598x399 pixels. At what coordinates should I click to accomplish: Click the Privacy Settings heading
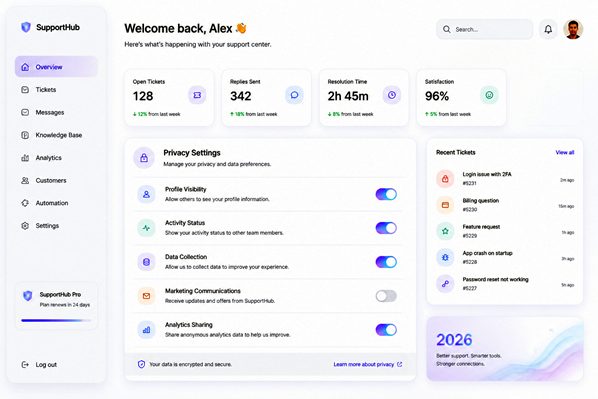tap(192, 153)
